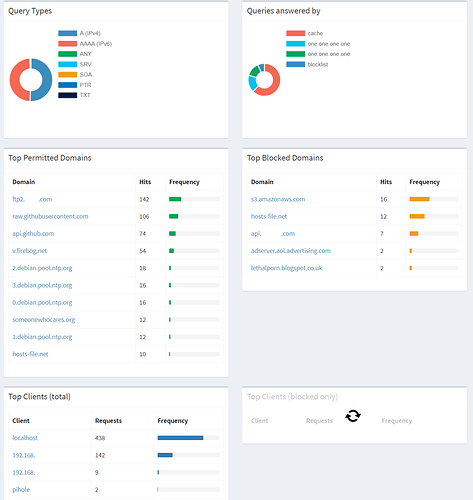Viewport: 473px width, 500px height.
Task: Select the localhost client link
Action: 25,438
